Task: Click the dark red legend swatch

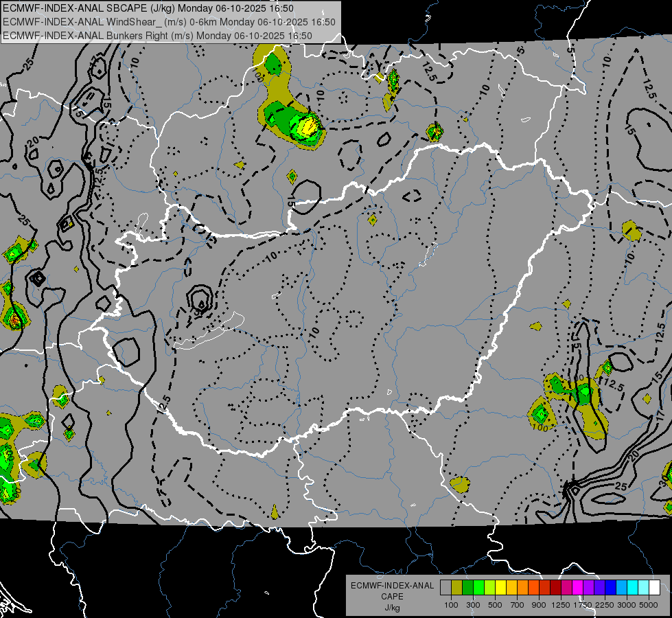Action: [x=555, y=588]
